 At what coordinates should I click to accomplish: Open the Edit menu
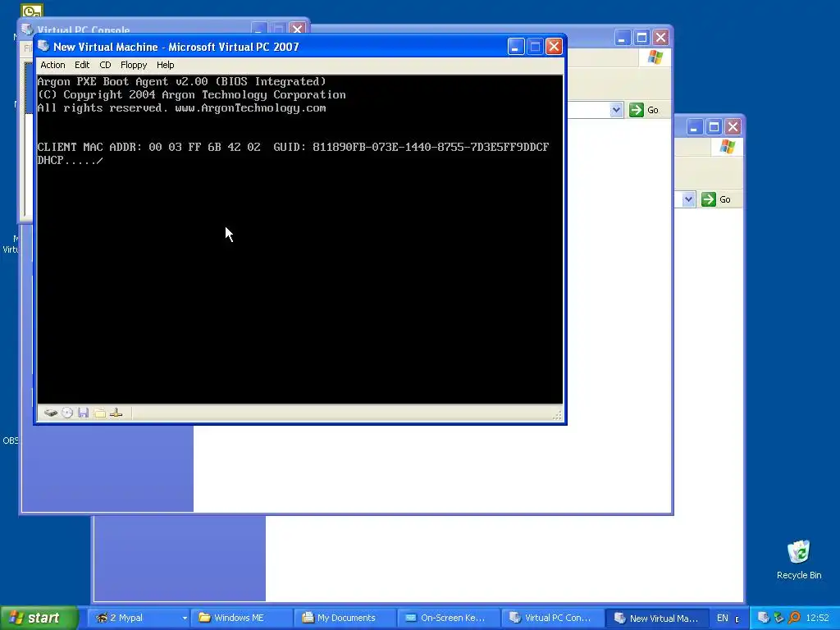click(x=82, y=65)
